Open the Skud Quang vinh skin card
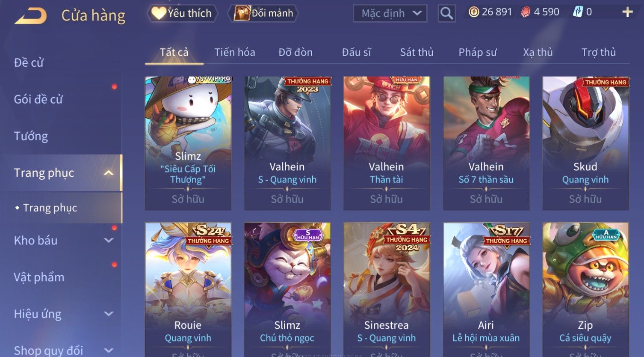644x357 pixels. click(x=585, y=143)
